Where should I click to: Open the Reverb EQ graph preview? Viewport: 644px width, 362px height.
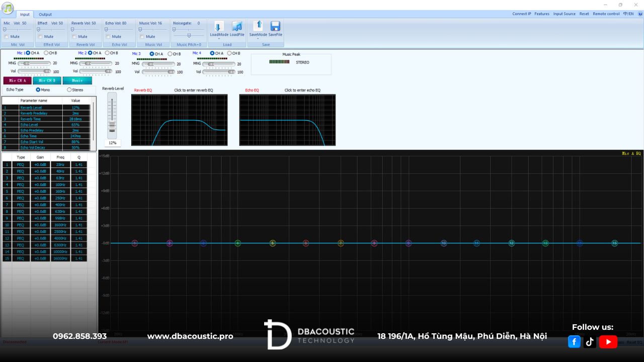tap(179, 120)
